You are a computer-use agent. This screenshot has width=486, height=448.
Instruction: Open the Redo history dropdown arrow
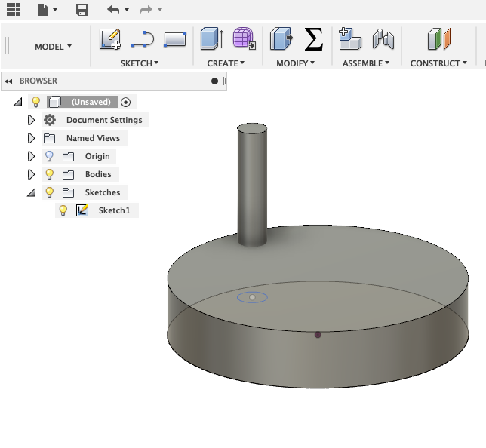[160, 10]
